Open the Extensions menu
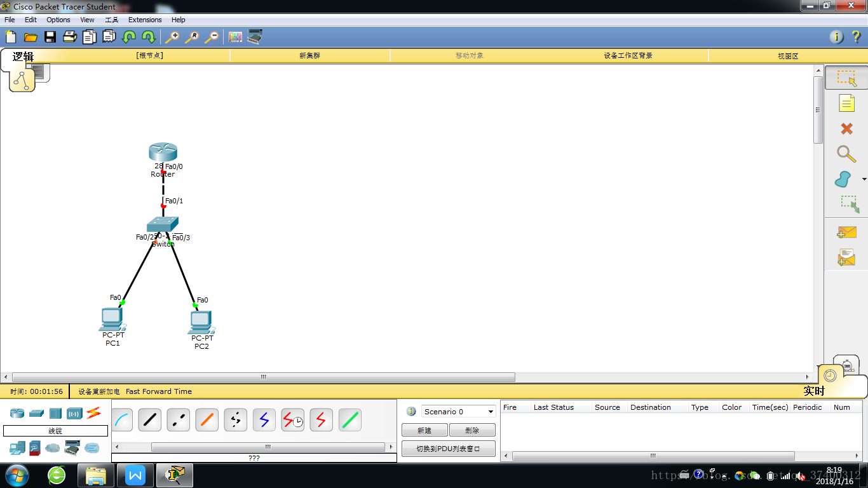 tap(145, 20)
